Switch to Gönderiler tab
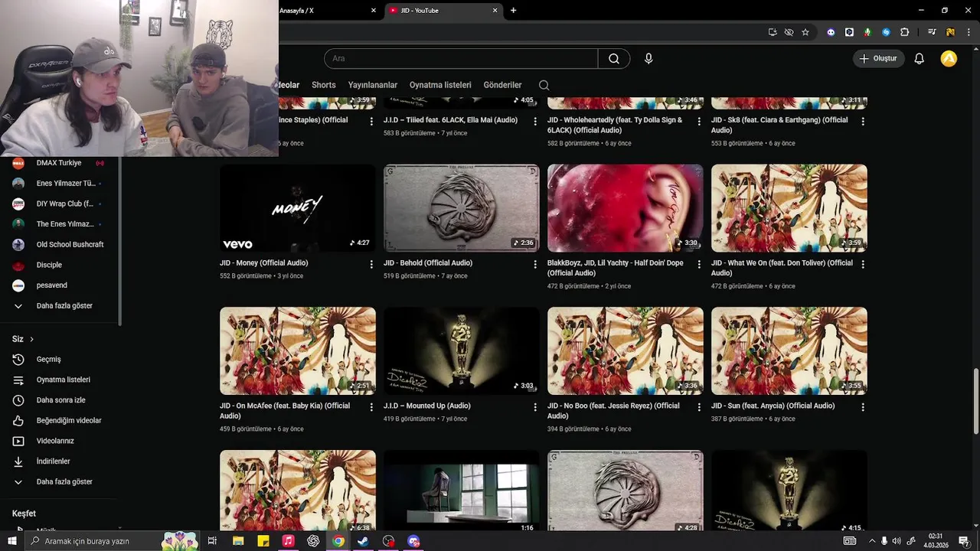The height and width of the screenshot is (551, 980). click(502, 85)
